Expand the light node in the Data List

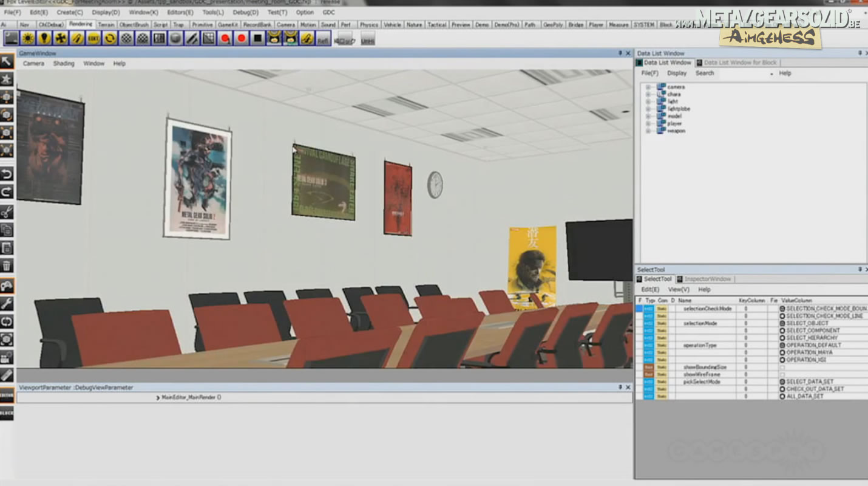(x=648, y=101)
